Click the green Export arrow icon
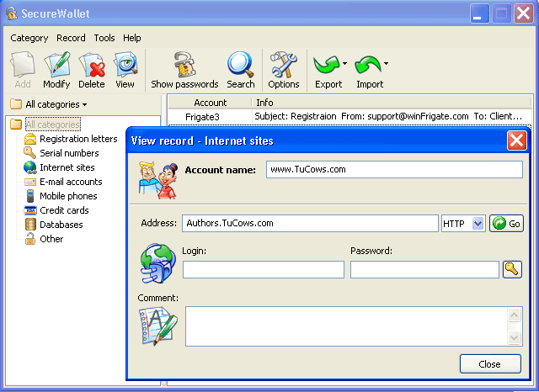Image resolution: width=539 pixels, height=392 pixels. pyautogui.click(x=326, y=65)
